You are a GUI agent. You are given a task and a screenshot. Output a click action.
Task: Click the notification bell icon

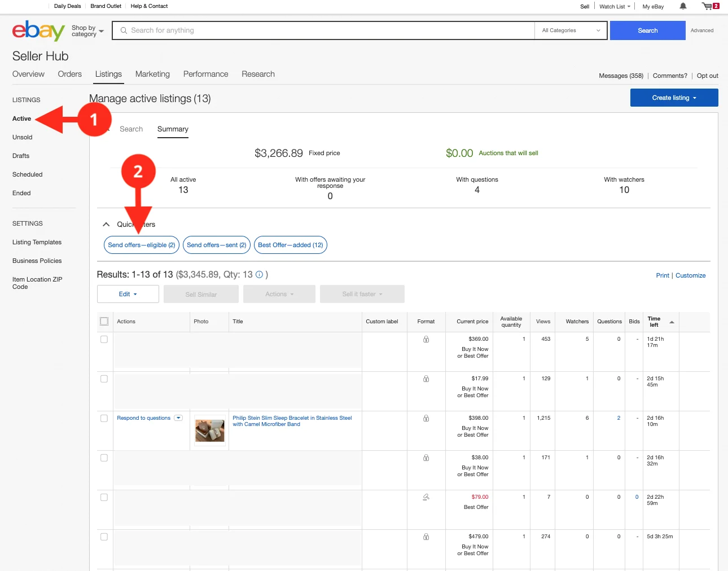[683, 6]
